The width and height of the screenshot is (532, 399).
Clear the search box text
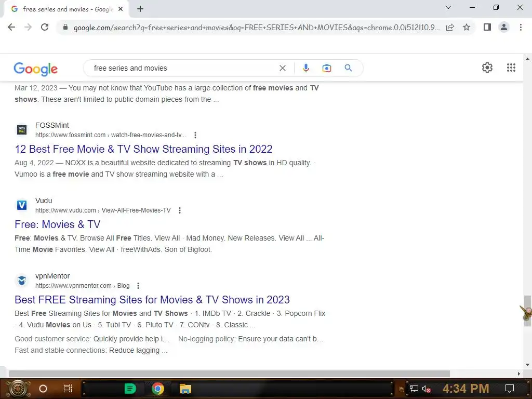point(282,68)
